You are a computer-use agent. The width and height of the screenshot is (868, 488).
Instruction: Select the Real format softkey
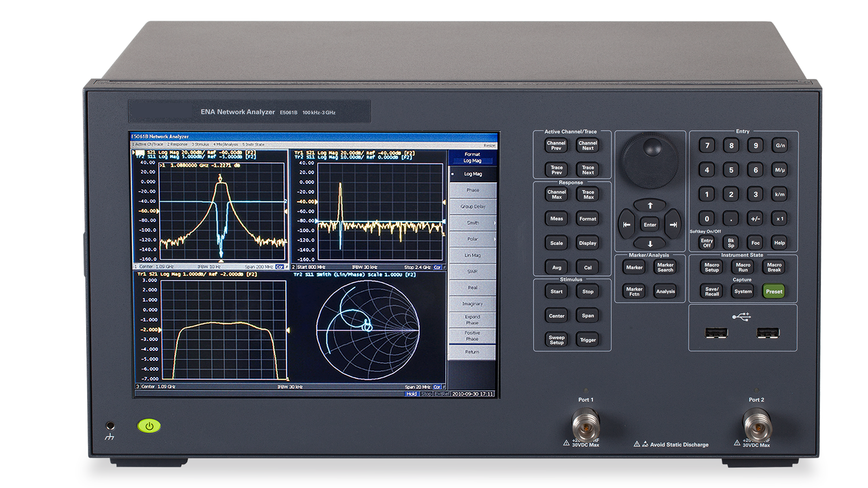(473, 288)
